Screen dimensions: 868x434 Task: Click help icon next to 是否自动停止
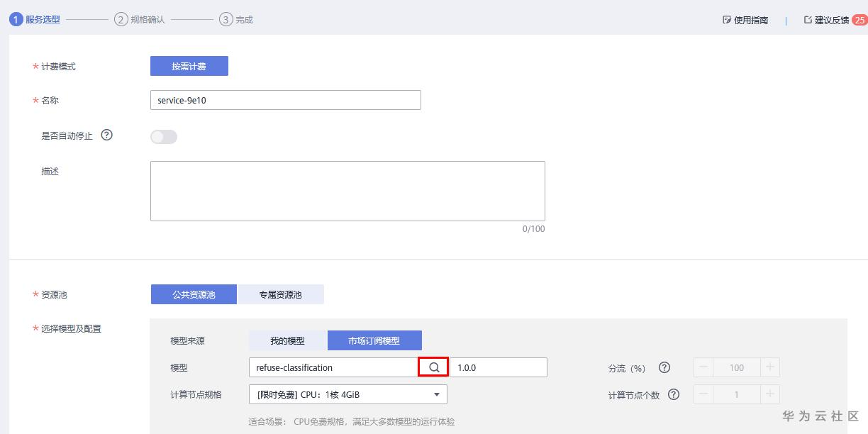107,135
